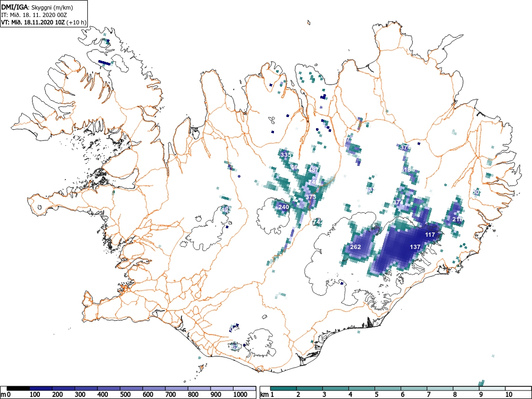Image resolution: width=532 pixels, height=399 pixels.
Task: Click the black 0–100 m legend swatch
Action: tap(18, 388)
